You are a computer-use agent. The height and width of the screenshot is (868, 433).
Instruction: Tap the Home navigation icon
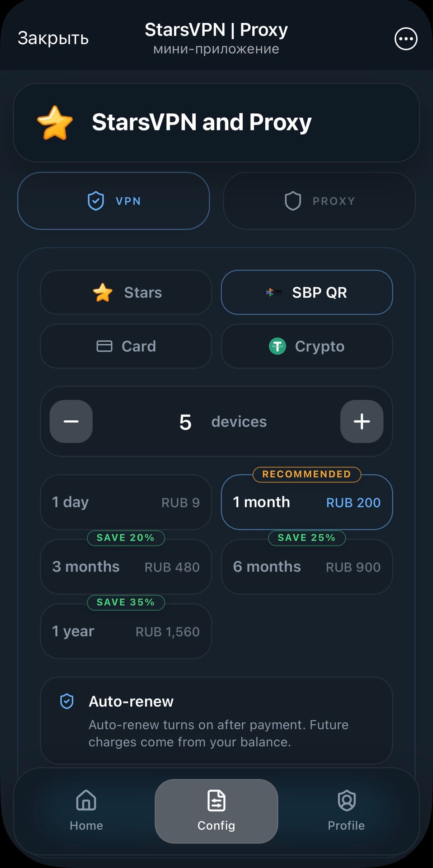coord(86,800)
